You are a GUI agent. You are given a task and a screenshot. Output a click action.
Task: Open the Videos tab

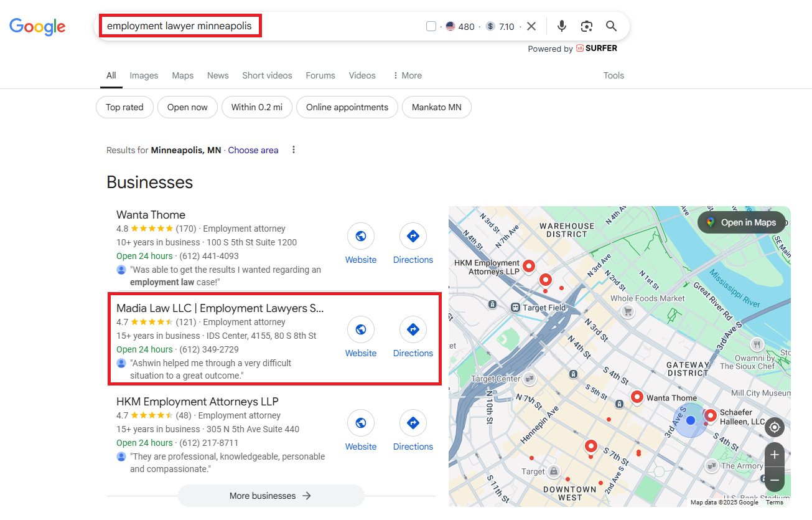tap(362, 75)
